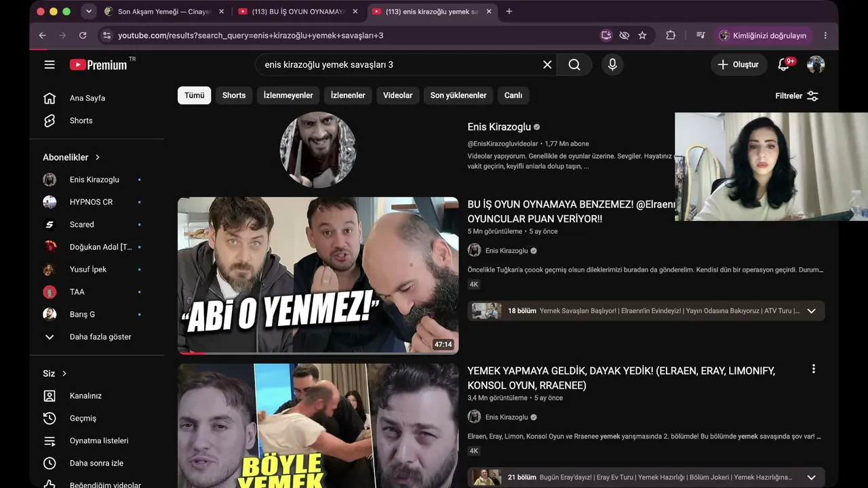
Task: Click the browser address bar URL
Action: [x=250, y=35]
